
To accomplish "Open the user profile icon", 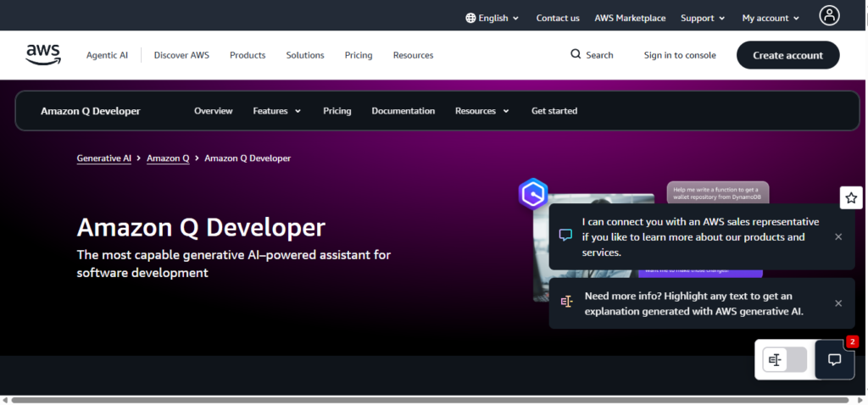I will click(829, 15).
